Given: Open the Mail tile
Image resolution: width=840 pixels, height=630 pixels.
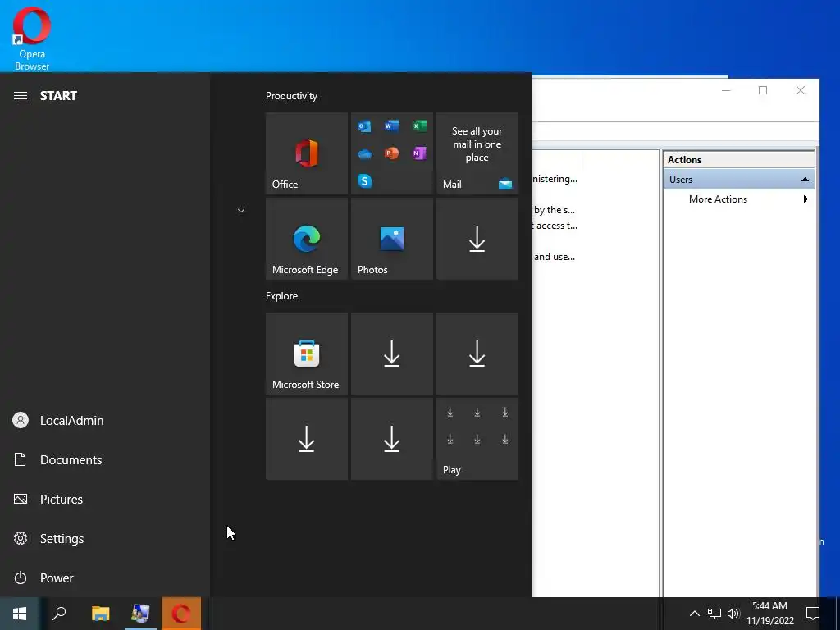Looking at the screenshot, I should (x=477, y=153).
